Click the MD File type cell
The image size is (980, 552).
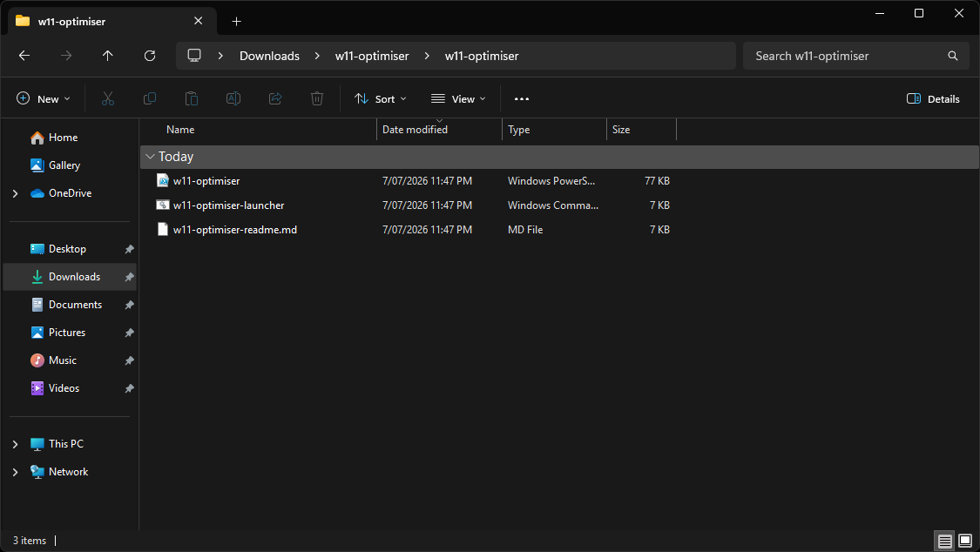(x=525, y=229)
